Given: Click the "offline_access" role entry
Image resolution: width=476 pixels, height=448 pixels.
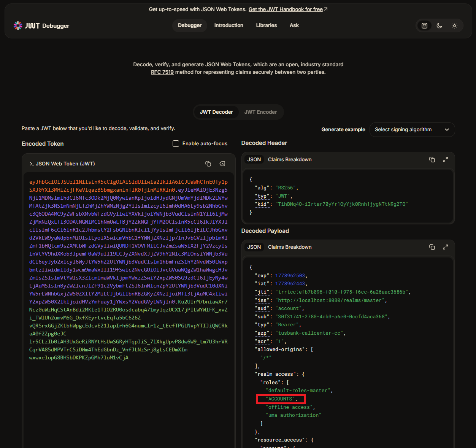Looking at the screenshot, I should click(289, 407).
